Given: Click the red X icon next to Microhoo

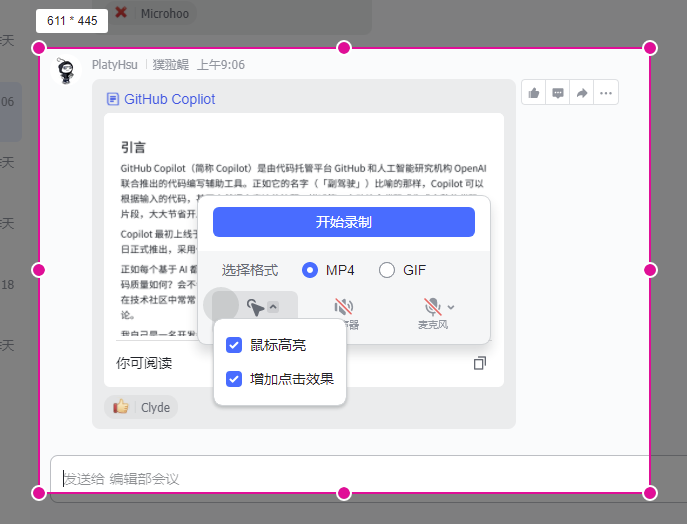Looking at the screenshot, I should [121, 13].
